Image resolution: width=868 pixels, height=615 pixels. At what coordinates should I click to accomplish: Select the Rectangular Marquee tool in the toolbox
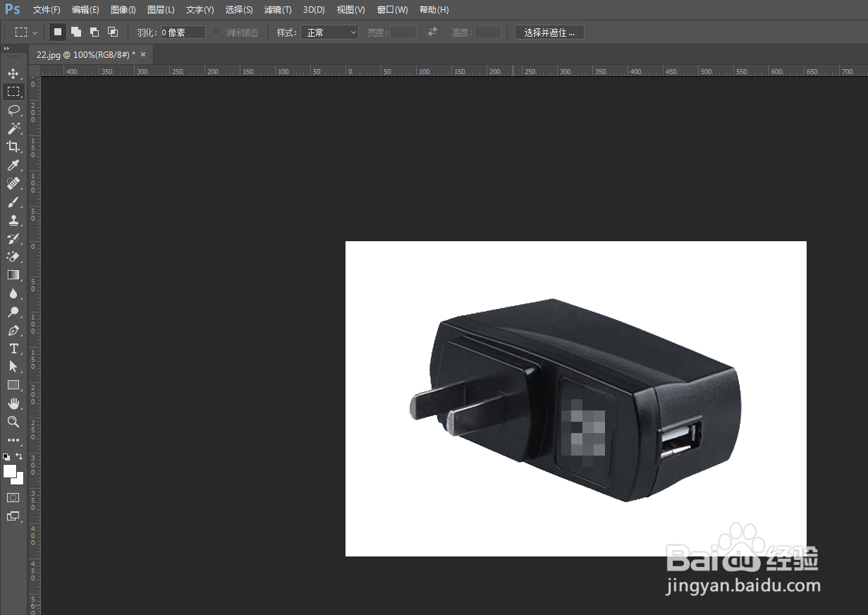pos(13,92)
